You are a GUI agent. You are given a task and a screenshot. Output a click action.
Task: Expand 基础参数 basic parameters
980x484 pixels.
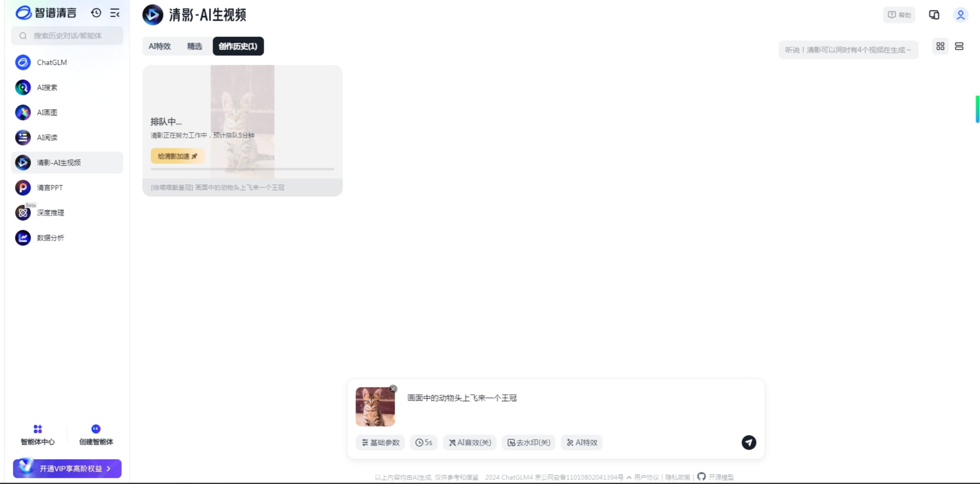click(380, 442)
